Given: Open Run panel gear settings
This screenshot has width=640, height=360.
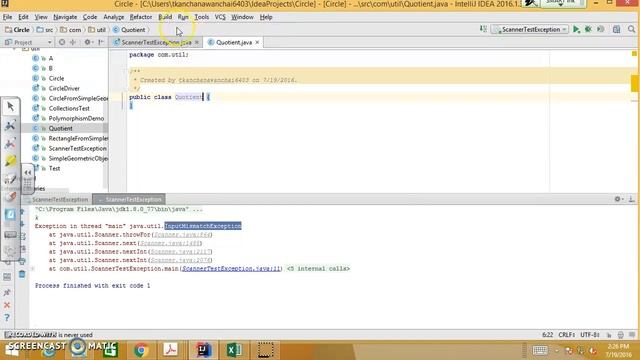Looking at the screenshot, I should (618, 199).
